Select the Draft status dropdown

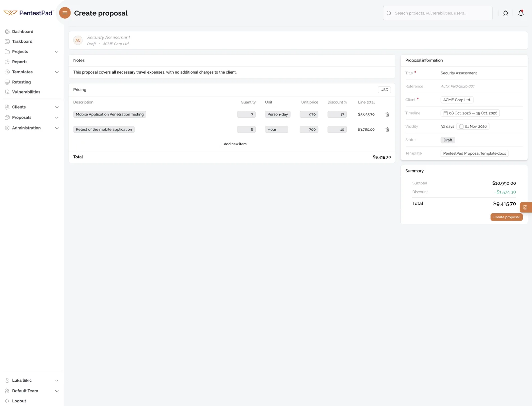(448, 140)
